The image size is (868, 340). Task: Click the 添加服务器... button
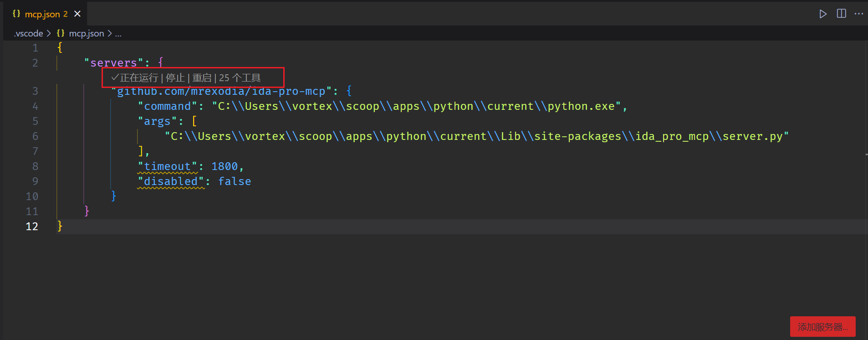(x=823, y=327)
